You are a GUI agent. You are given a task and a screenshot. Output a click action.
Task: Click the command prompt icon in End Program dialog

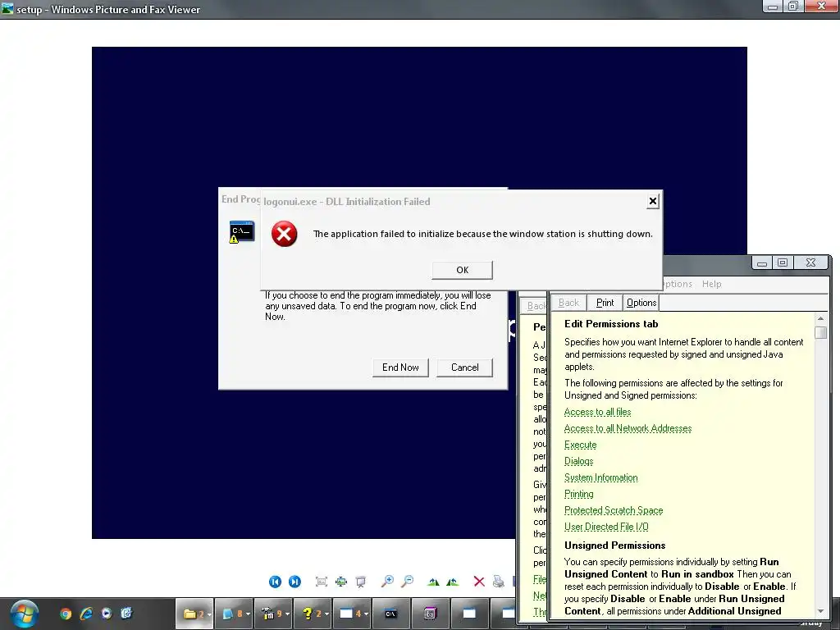pyautogui.click(x=242, y=232)
